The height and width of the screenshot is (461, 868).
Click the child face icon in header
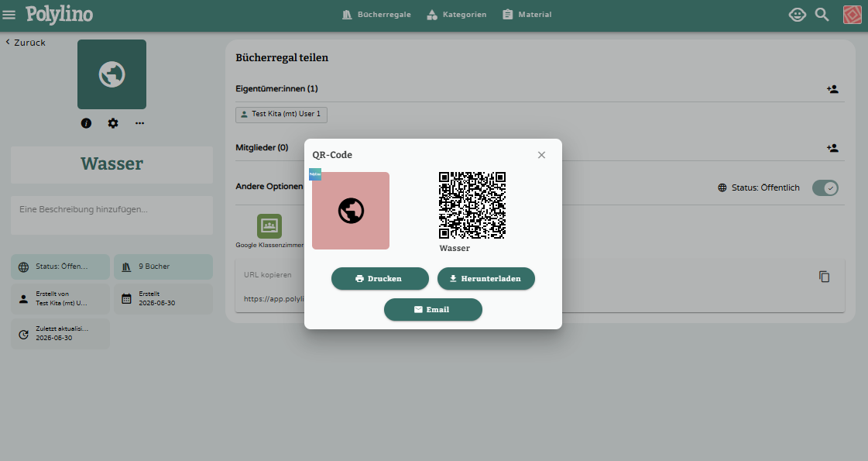pos(797,15)
